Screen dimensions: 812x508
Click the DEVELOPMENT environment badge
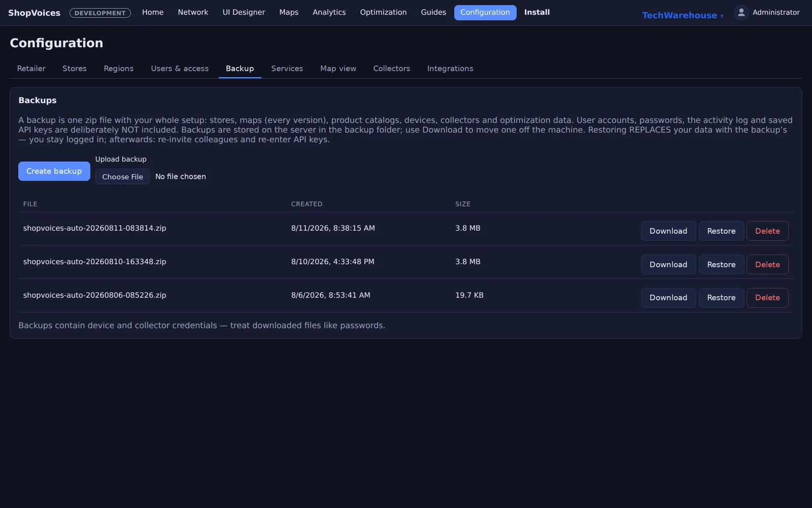point(100,13)
